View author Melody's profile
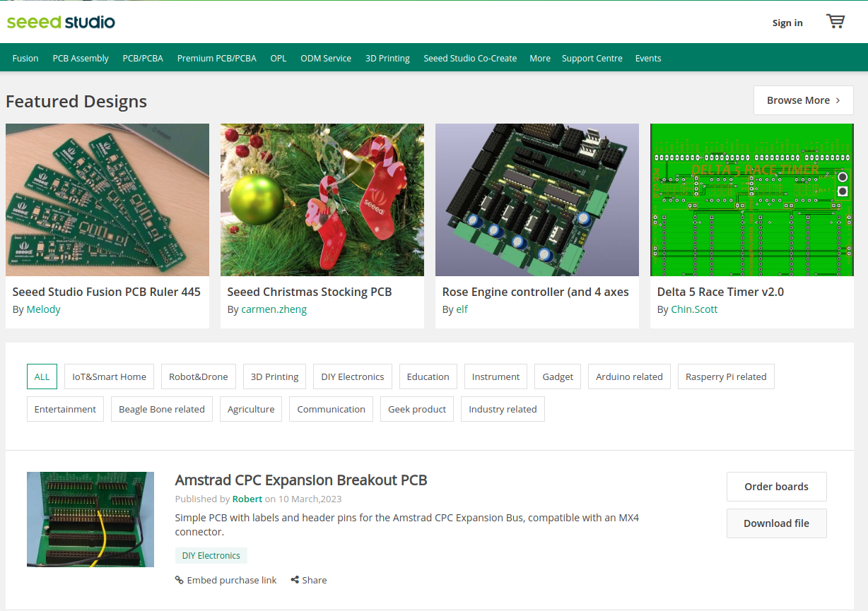 pyautogui.click(x=44, y=309)
